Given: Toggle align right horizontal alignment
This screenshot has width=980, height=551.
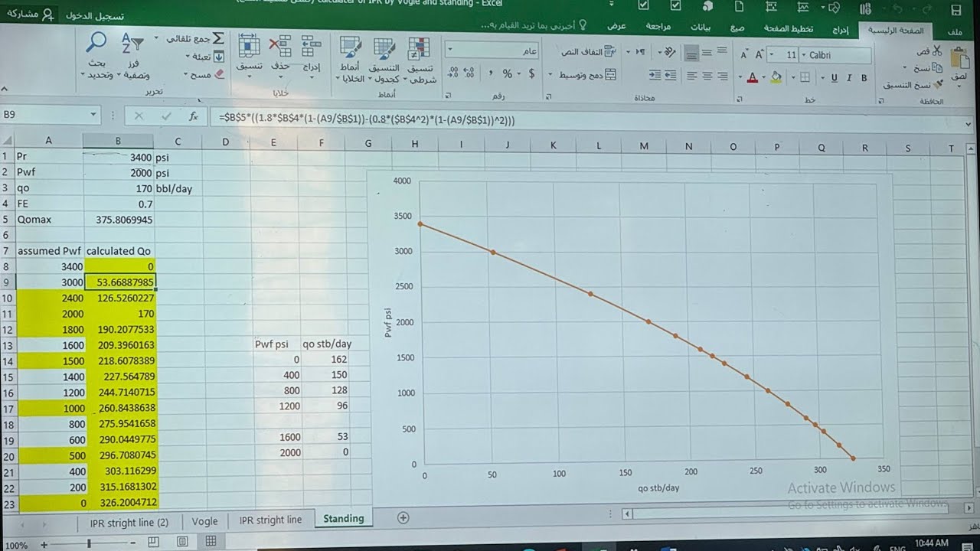Looking at the screenshot, I should click(724, 76).
